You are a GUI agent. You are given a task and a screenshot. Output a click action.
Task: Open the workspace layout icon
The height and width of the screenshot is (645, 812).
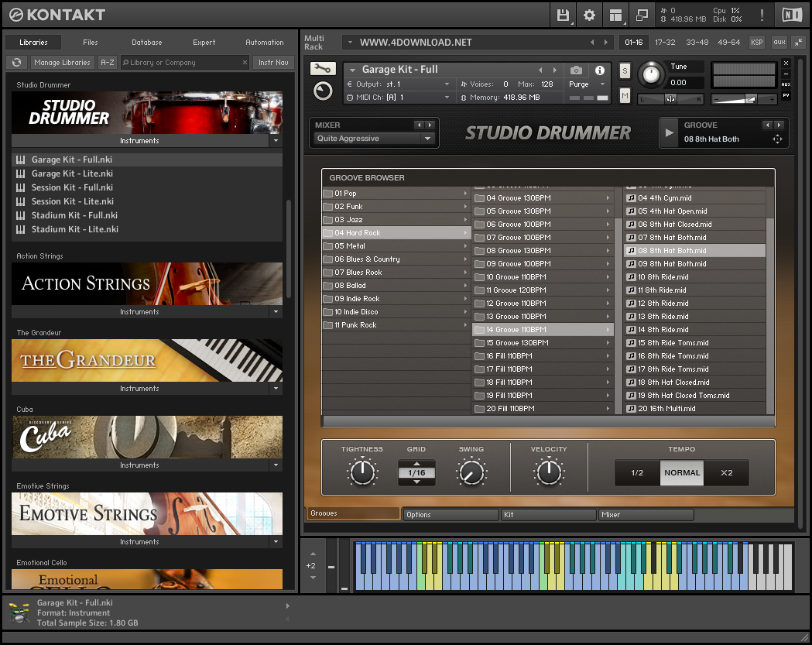(615, 15)
